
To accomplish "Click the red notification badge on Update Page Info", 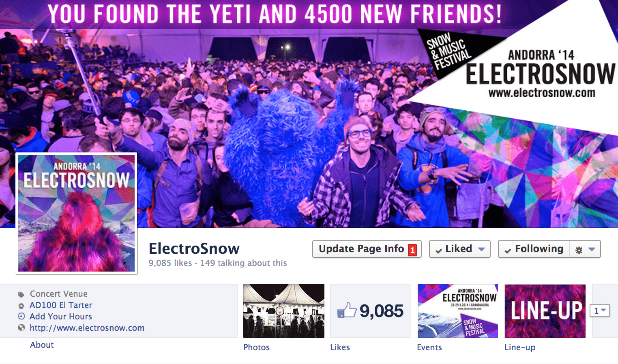I will (x=412, y=250).
